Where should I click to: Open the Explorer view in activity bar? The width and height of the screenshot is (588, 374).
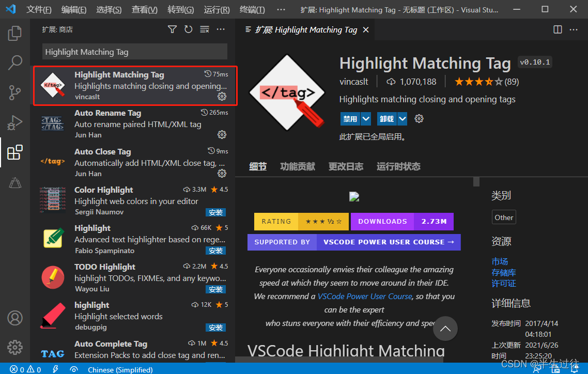coord(14,33)
